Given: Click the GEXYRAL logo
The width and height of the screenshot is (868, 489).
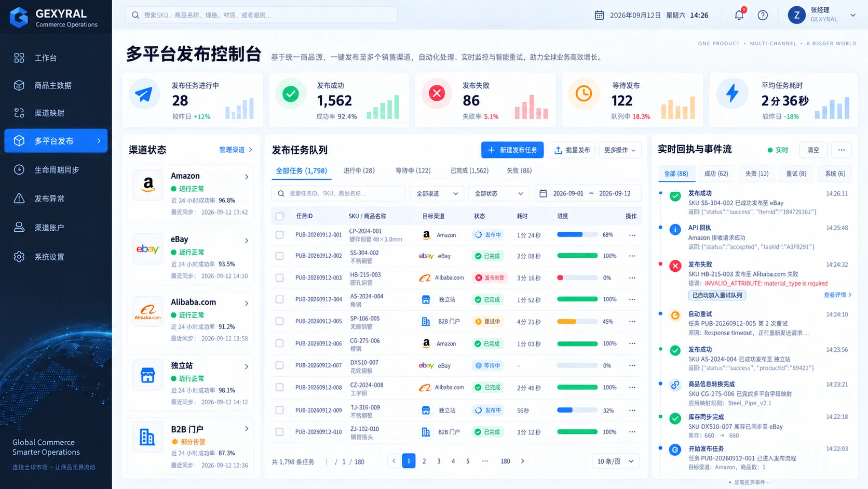Looking at the screenshot, I should 19,17.
